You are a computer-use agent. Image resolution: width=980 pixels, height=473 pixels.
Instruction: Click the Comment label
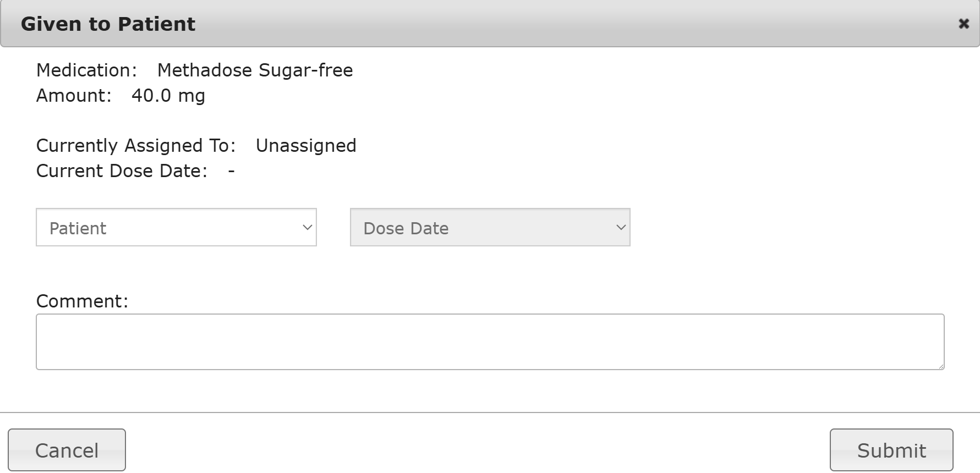[x=82, y=301]
